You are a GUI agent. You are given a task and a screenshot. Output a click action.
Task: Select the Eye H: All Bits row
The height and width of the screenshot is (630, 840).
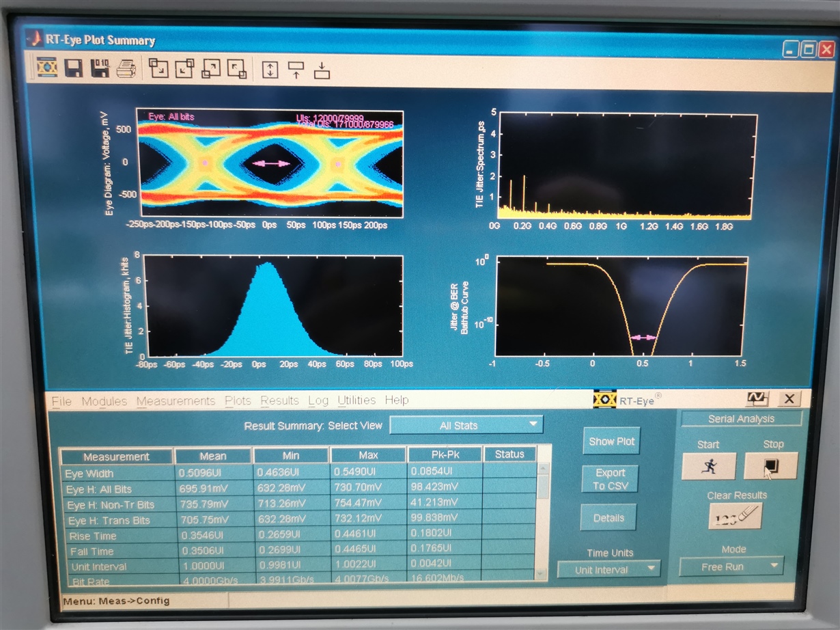pos(298,489)
